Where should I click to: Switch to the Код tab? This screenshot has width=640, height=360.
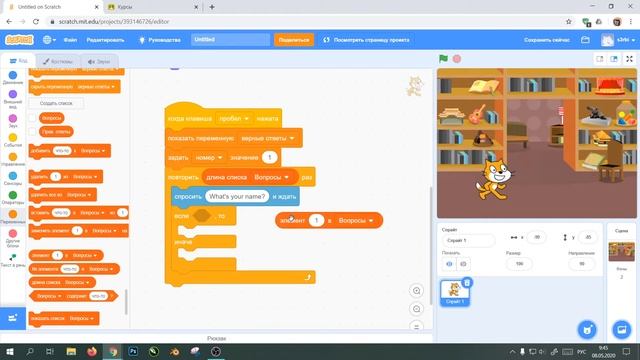pos(18,61)
